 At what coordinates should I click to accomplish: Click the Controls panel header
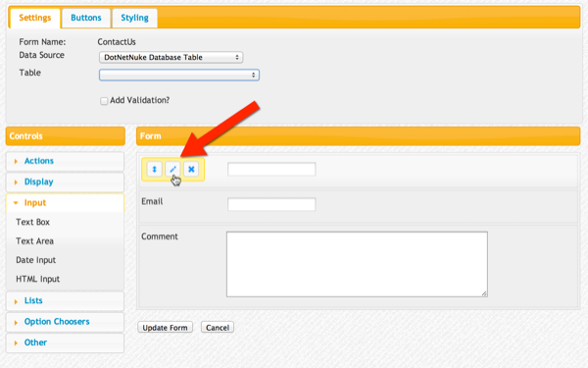pos(66,136)
